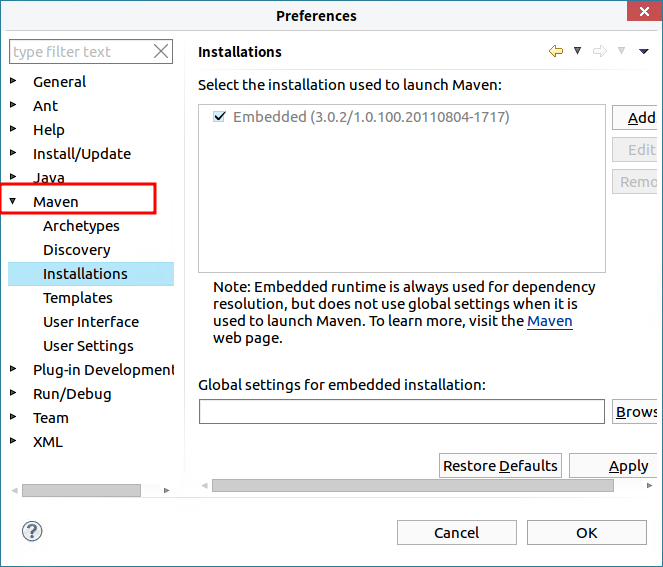The height and width of the screenshot is (567, 663).
Task: Select Discovery under Maven
Action: (77, 250)
